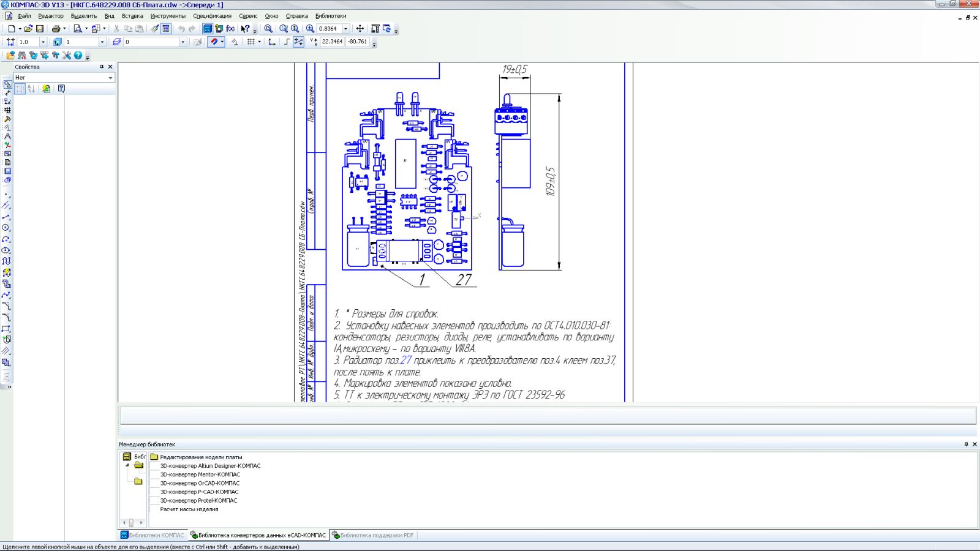Open the Инструменты menu
The height and width of the screenshot is (551, 980).
pyautogui.click(x=168, y=16)
